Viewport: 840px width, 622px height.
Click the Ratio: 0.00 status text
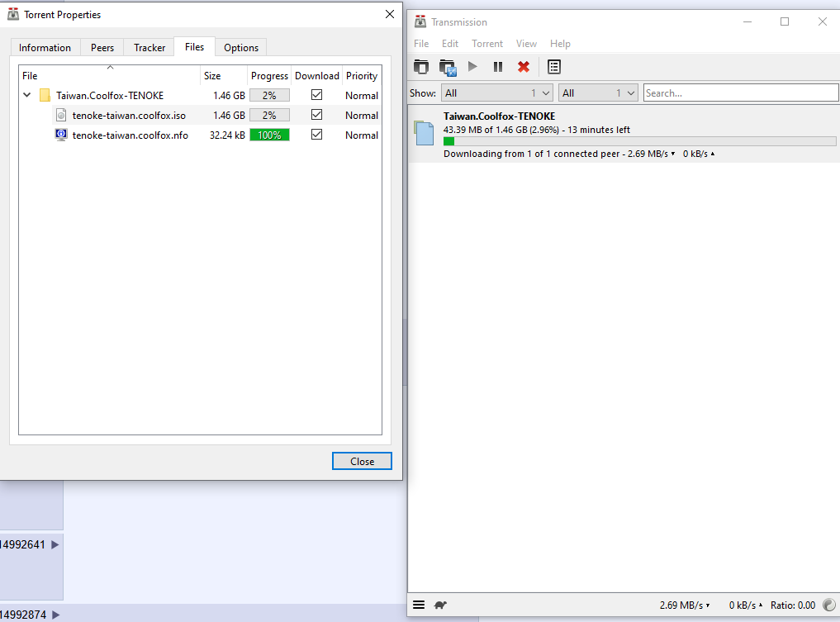tap(793, 605)
